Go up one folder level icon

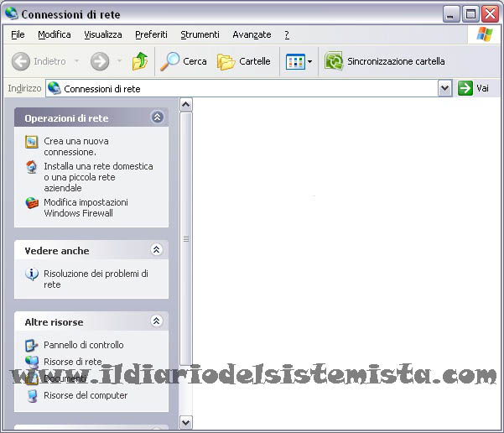click(140, 61)
